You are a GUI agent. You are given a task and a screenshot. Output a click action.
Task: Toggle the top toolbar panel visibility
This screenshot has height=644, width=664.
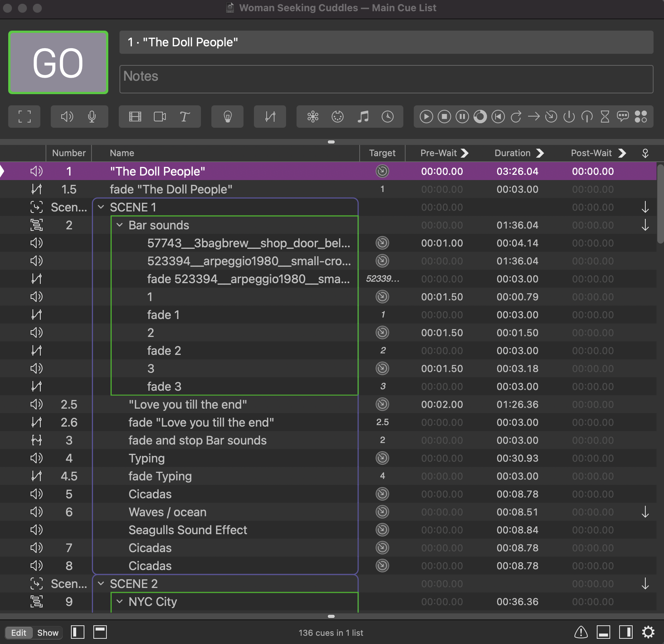coord(100,632)
